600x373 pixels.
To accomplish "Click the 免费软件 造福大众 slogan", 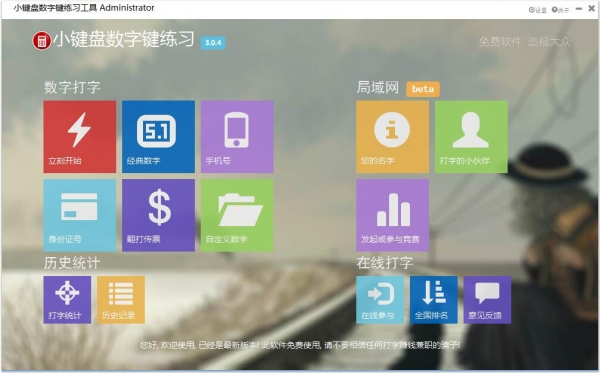I will [x=525, y=42].
